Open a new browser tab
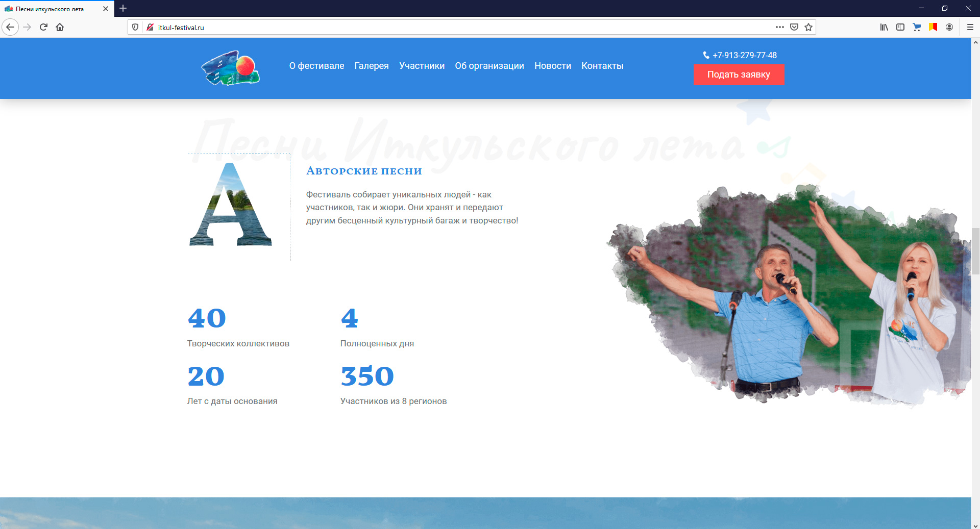980x529 pixels. [x=123, y=8]
